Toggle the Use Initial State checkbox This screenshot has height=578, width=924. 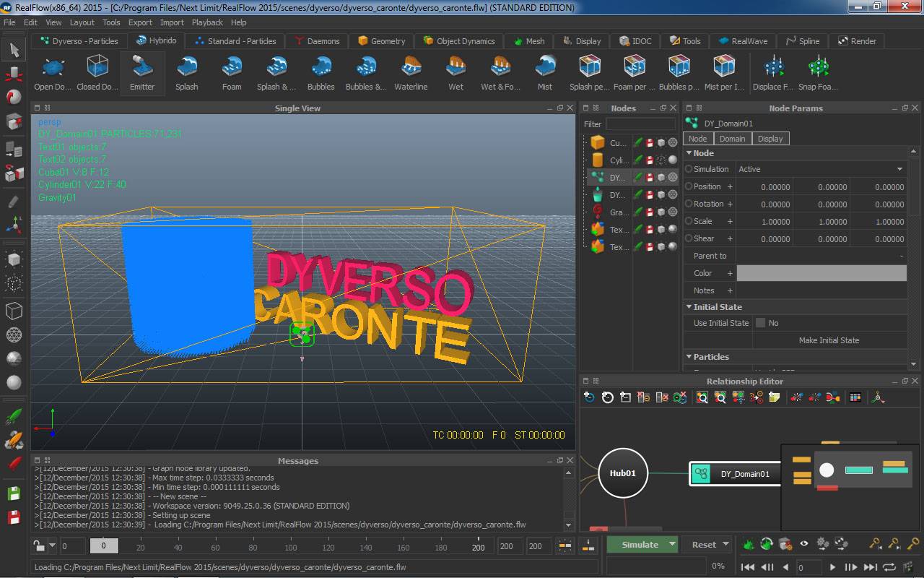pos(760,323)
